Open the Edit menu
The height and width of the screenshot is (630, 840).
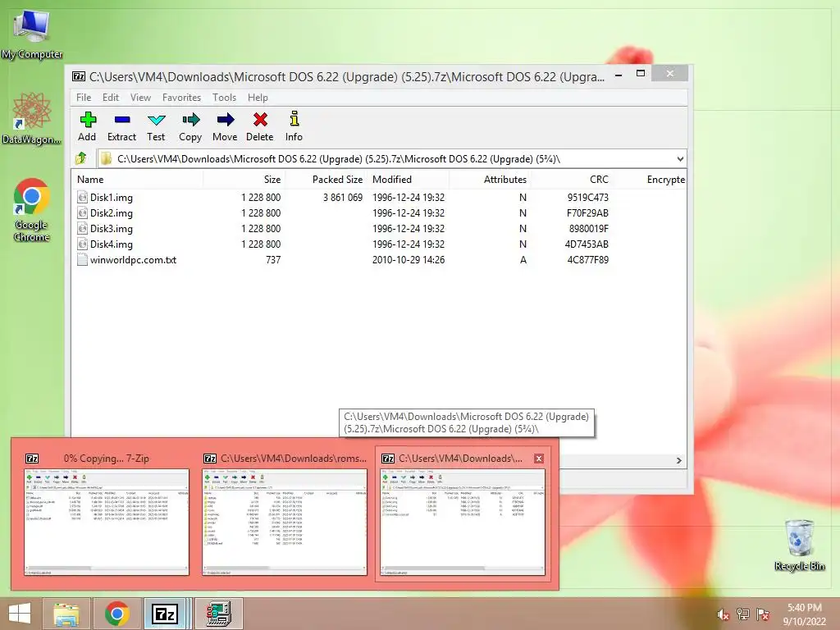[111, 98]
